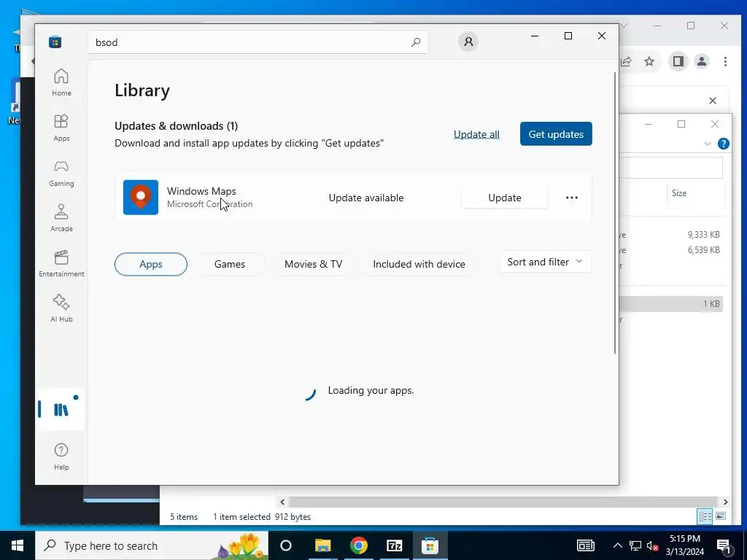This screenshot has width=747, height=560.
Task: Open Entertainment in Store sidebar
Action: [61, 263]
